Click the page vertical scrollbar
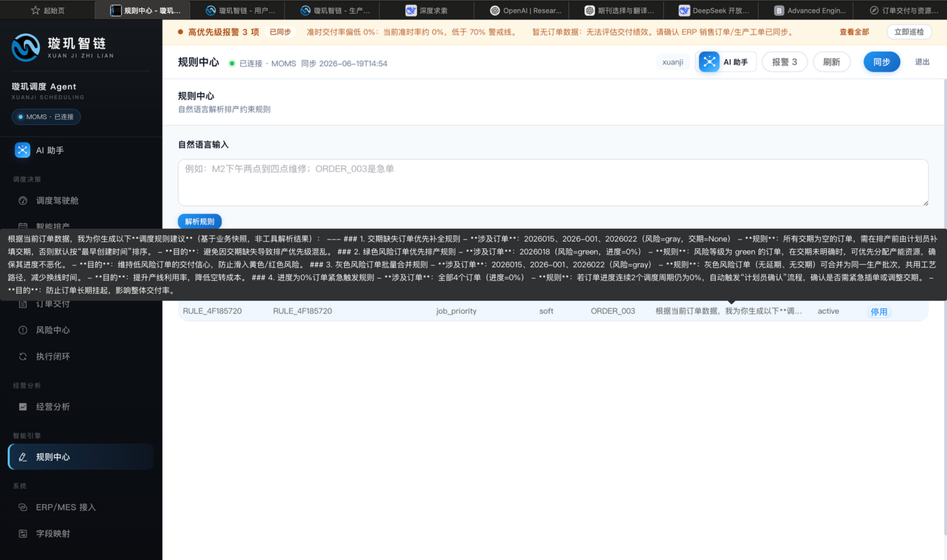Screen dimensions: 947x560 [945, 306]
